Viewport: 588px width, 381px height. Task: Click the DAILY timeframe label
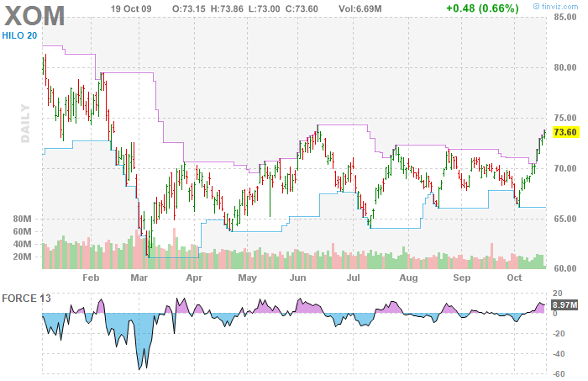pyautogui.click(x=26, y=124)
